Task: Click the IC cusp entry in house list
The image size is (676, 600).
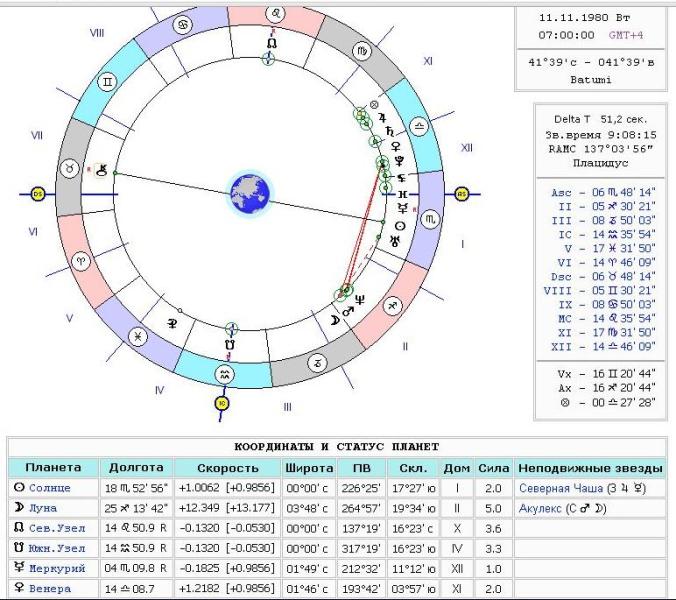Action: pos(607,234)
